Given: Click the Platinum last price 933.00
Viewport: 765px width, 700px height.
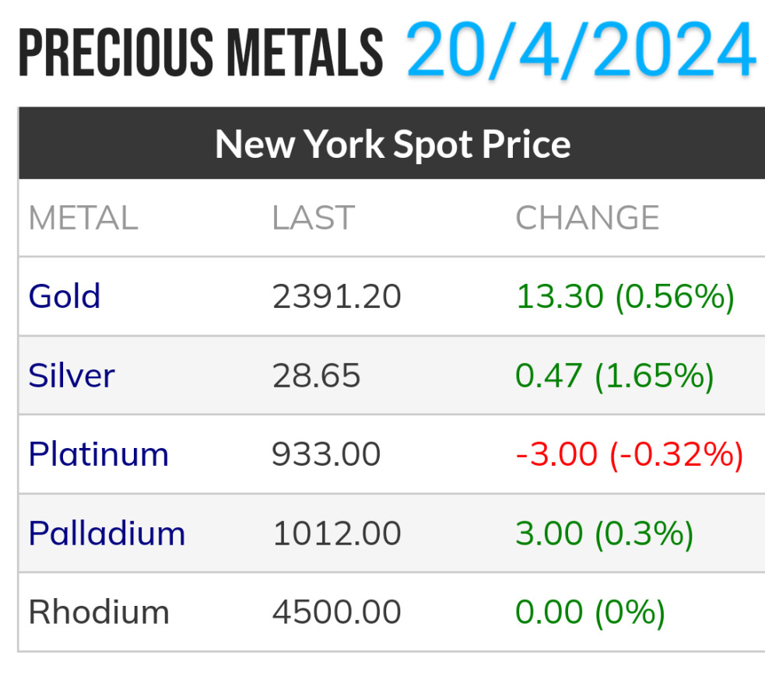Looking at the screenshot, I should (x=326, y=454).
